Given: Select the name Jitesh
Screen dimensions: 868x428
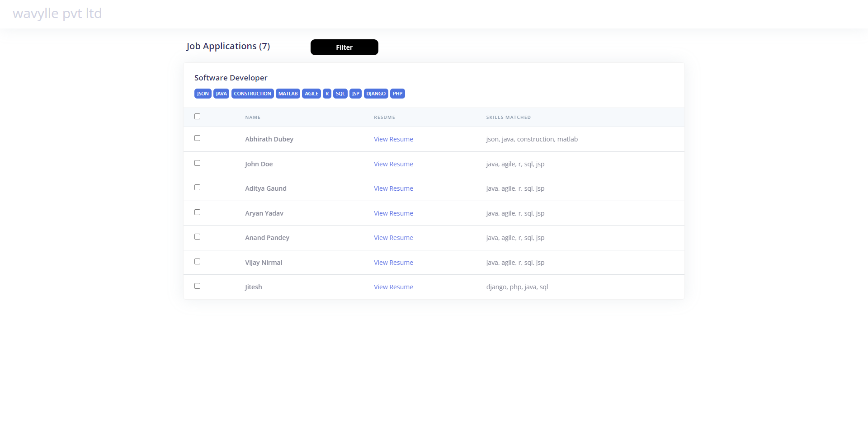Looking at the screenshot, I should pyautogui.click(x=253, y=287).
